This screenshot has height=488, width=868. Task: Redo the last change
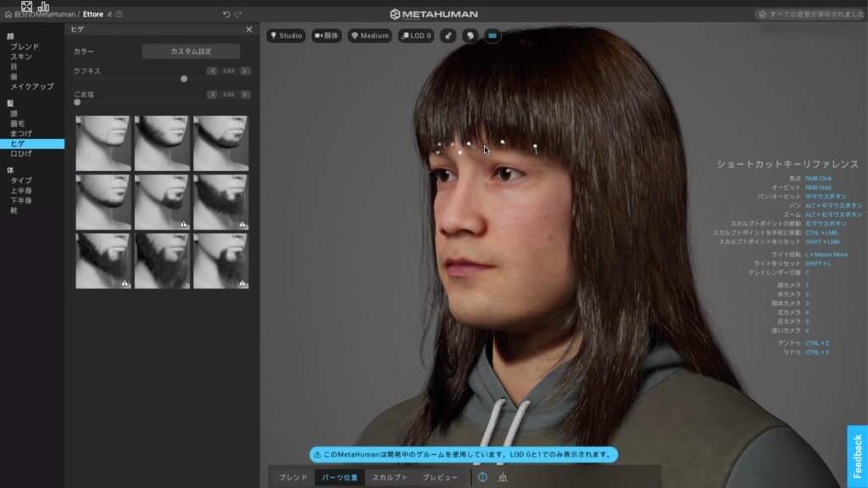pos(238,14)
